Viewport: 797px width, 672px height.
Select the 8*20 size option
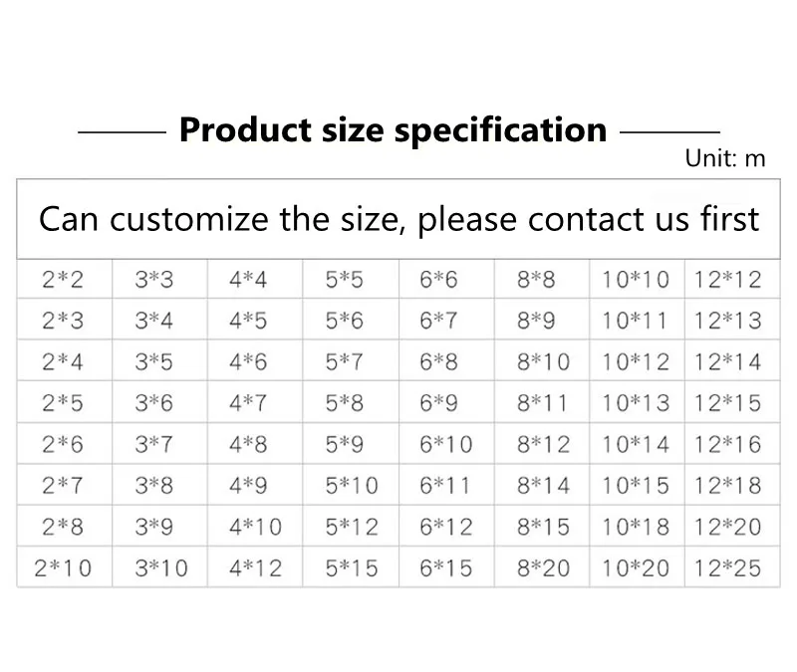tap(543, 568)
